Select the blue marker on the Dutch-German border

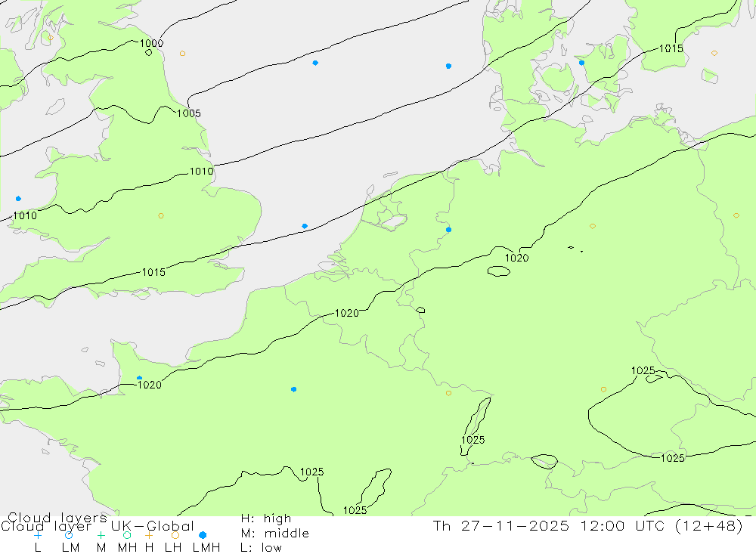click(449, 230)
